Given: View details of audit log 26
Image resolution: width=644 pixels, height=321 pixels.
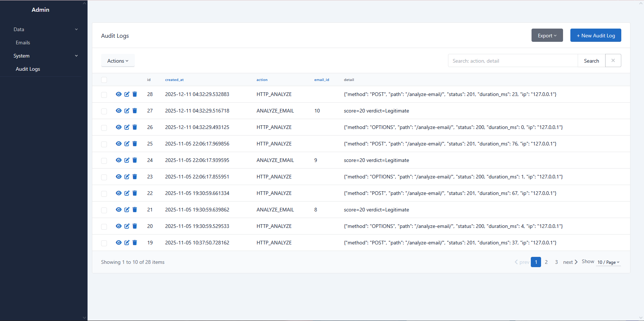Looking at the screenshot, I should point(119,127).
